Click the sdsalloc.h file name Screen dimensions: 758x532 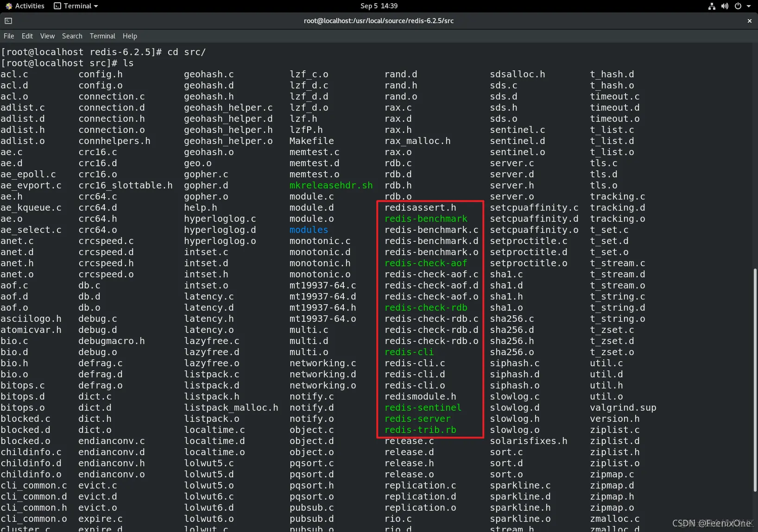coord(518,74)
